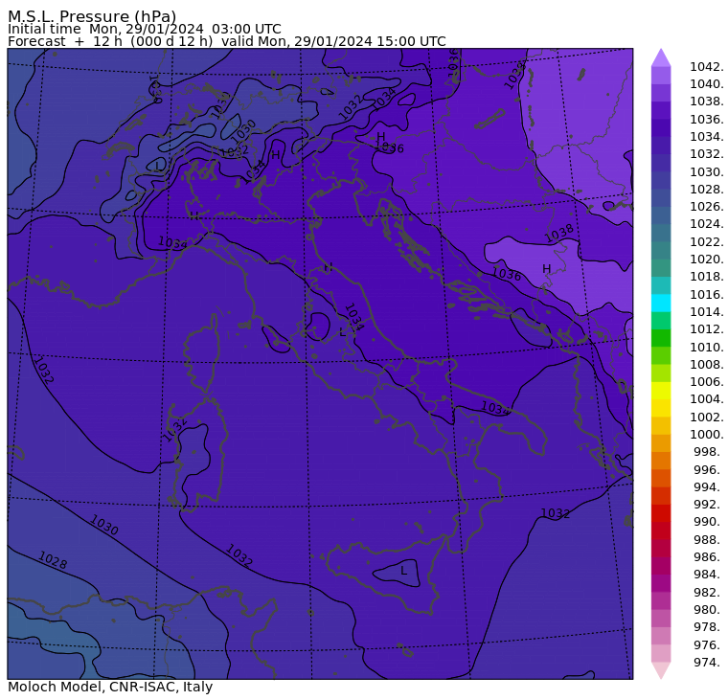Click the L marker over Sicily

pos(403,571)
